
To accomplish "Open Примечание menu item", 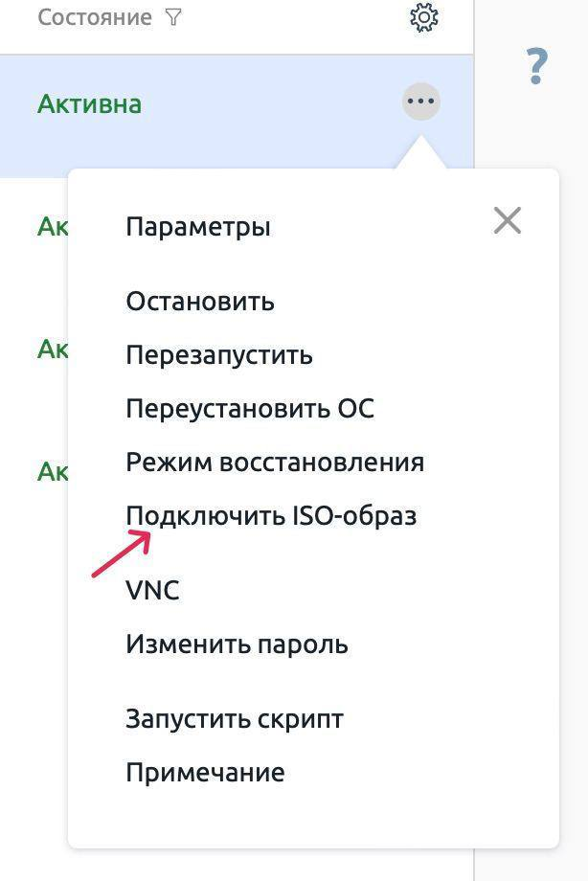I will click(205, 773).
